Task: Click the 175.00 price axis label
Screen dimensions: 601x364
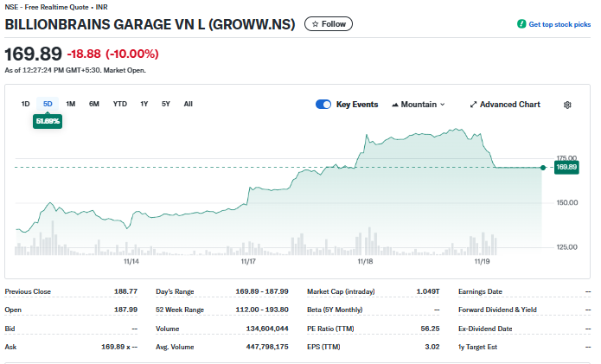Action: point(566,158)
